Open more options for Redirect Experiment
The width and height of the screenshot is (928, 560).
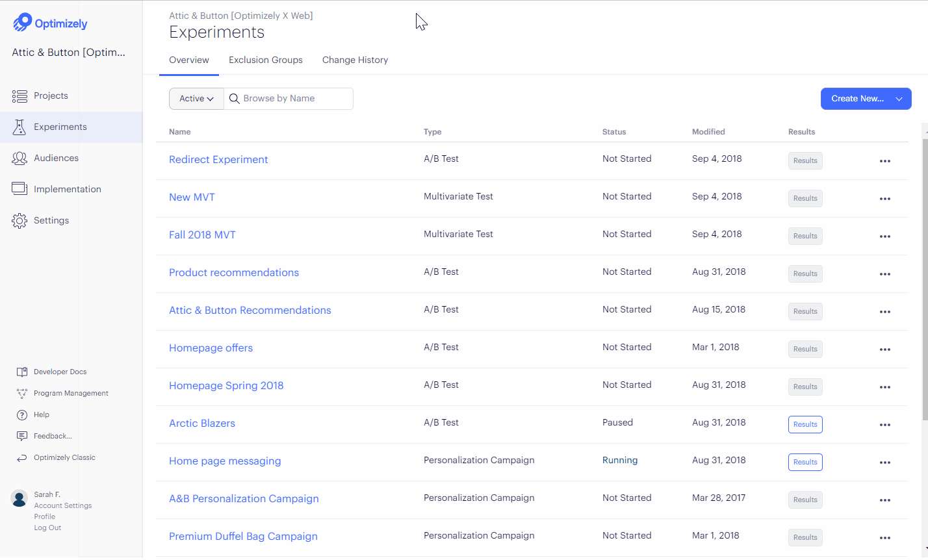click(x=884, y=161)
